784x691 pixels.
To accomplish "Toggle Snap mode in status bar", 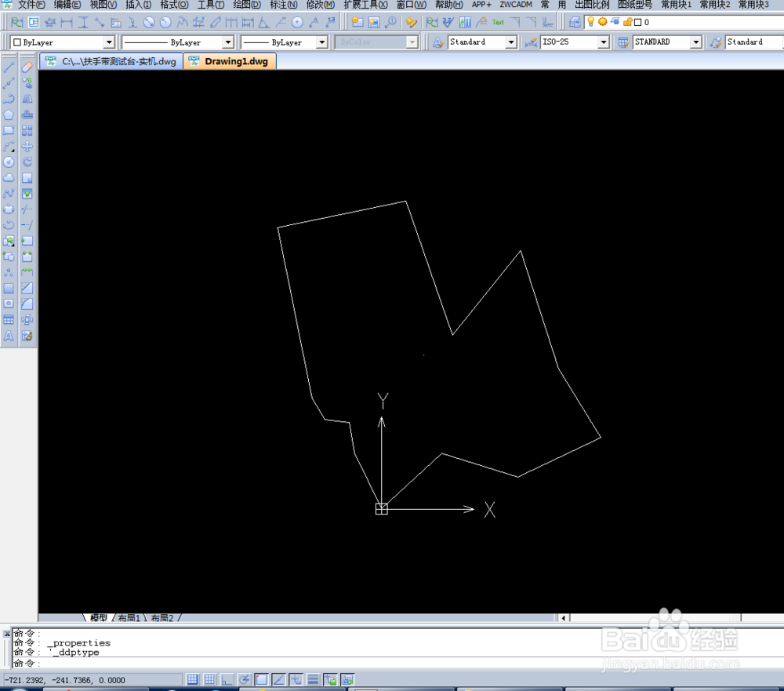I will click(x=193, y=679).
